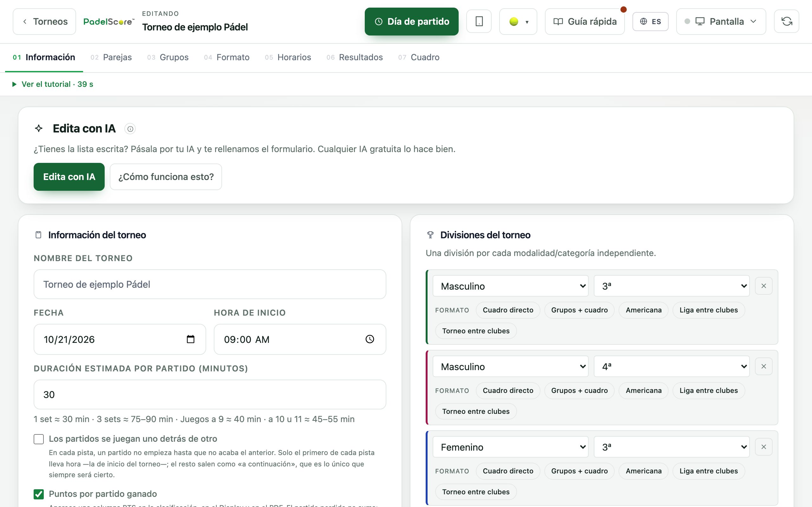Image resolution: width=812 pixels, height=507 pixels.
Task: Switch to the Parejas tab
Action: point(111,57)
